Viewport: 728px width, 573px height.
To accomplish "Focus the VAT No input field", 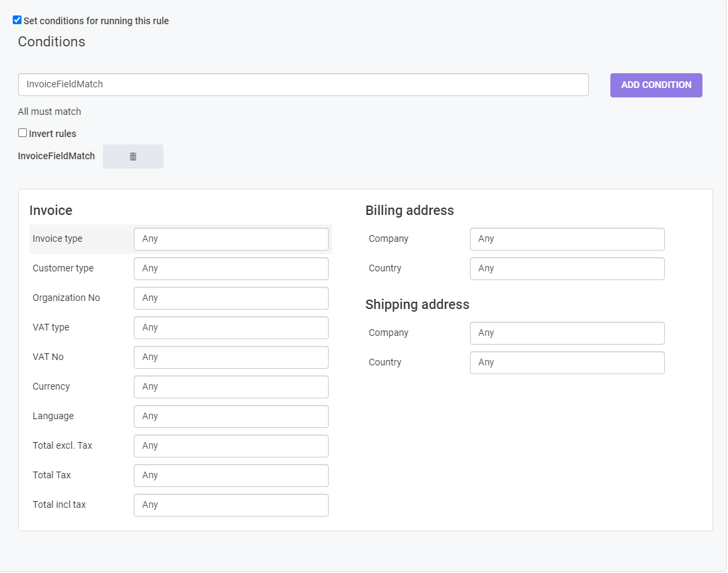I will pos(231,357).
